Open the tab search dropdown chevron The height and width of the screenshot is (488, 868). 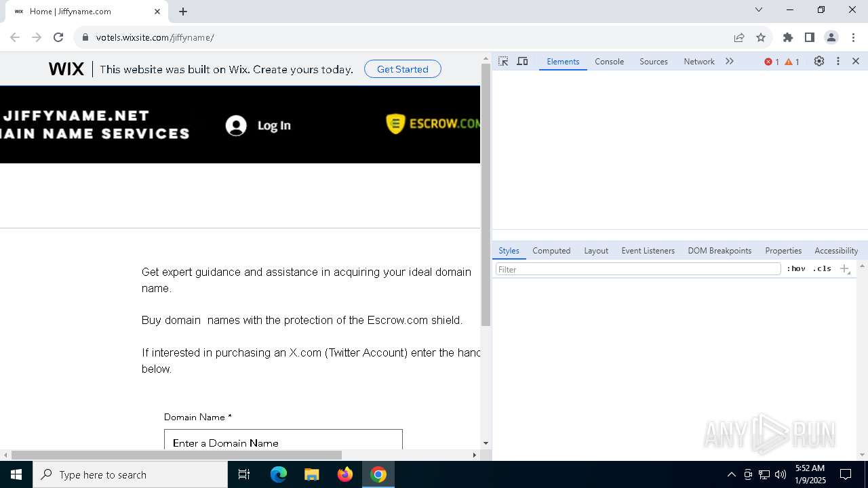(759, 9)
